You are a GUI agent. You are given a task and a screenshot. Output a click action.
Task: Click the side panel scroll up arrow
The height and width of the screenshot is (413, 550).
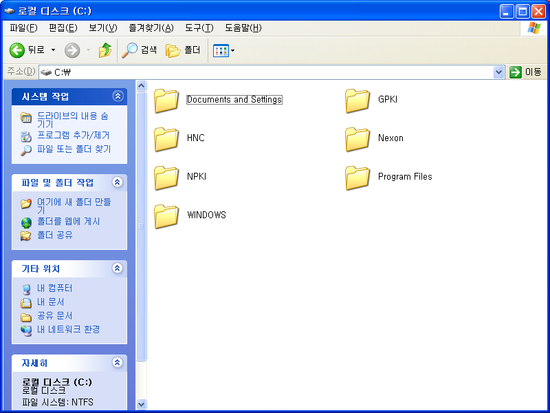[141, 86]
